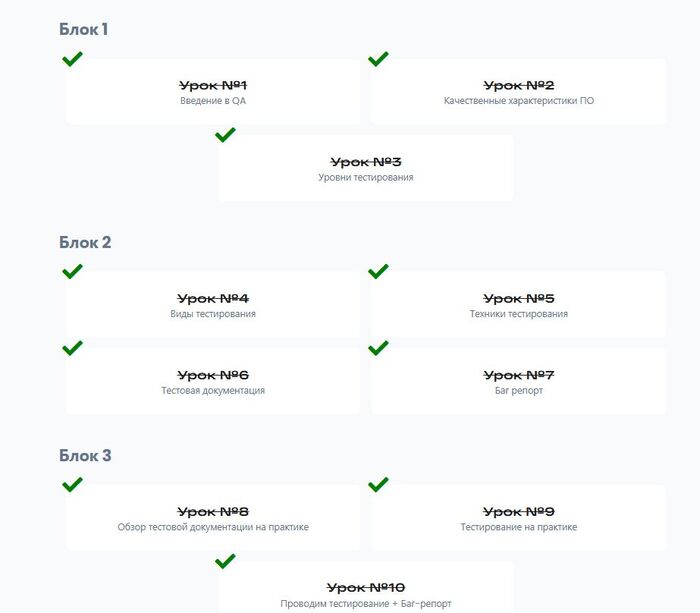Select the Тестирование на практике lesson

518,518
